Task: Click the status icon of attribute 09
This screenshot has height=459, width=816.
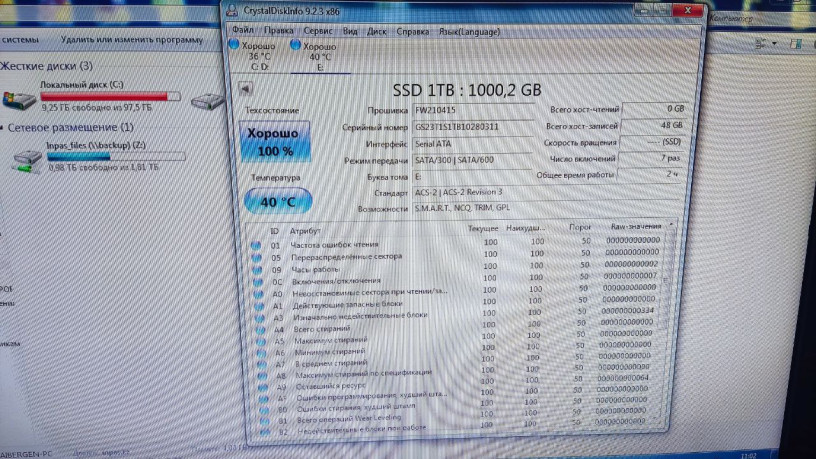Action: [257, 270]
